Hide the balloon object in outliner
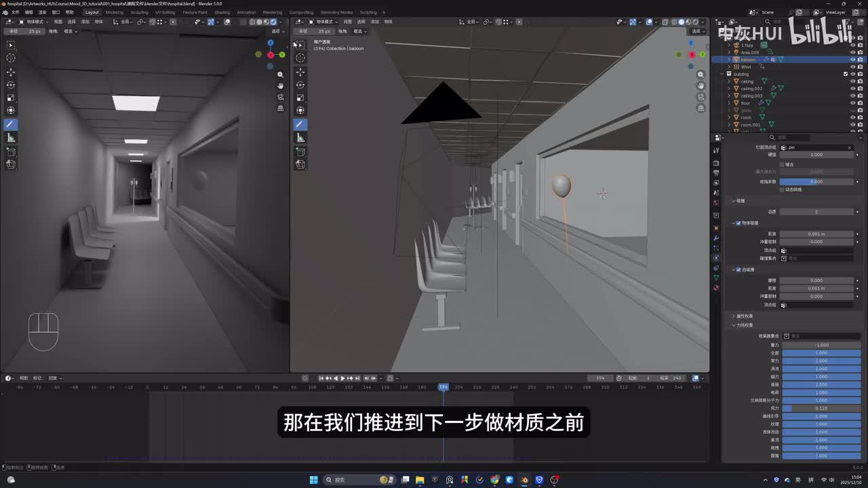The height and width of the screenshot is (488, 868). (x=852, y=60)
